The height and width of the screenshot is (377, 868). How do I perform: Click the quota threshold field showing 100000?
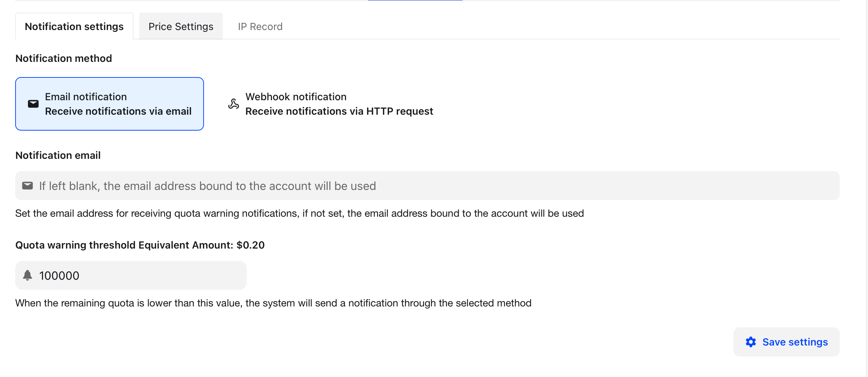pos(137,275)
